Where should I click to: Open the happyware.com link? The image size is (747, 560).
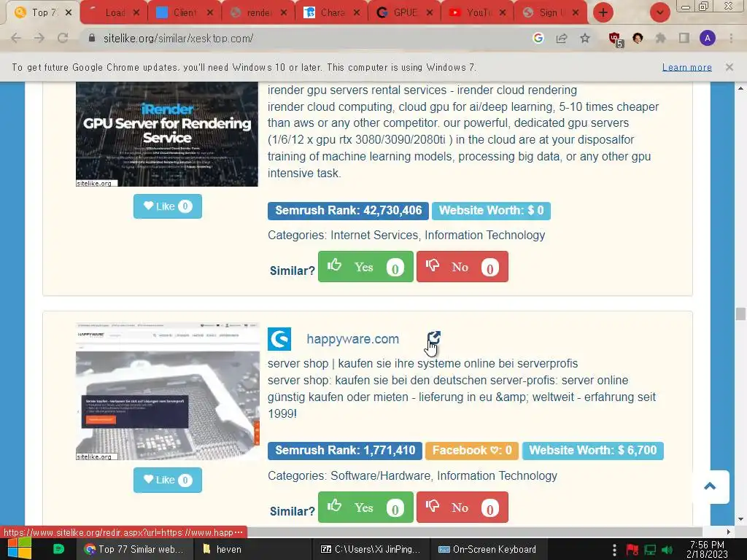pos(352,339)
